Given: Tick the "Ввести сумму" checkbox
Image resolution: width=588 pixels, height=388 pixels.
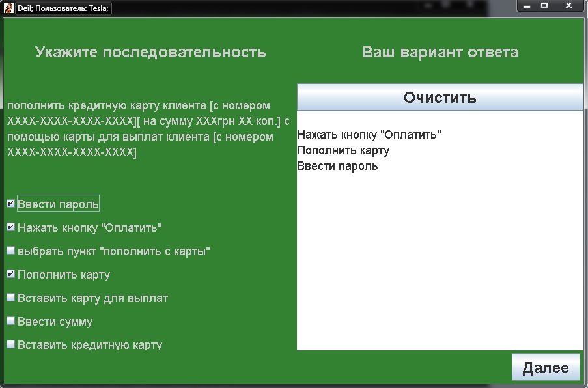Looking at the screenshot, I should [11, 321].
